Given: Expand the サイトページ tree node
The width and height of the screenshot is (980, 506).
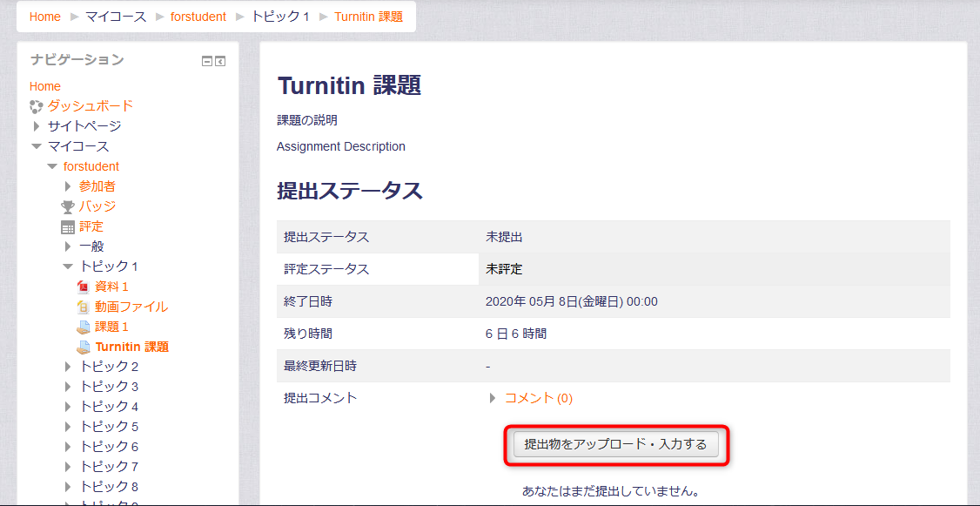Looking at the screenshot, I should [x=37, y=126].
